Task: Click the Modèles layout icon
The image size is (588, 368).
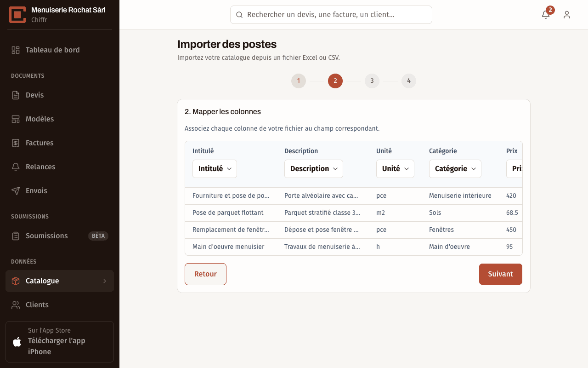Action: 16,119
